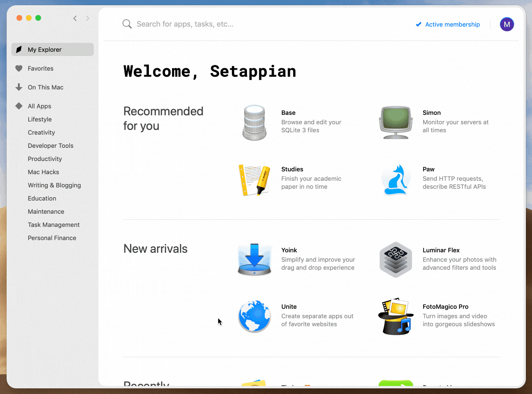Click the 'New arrivals' heading
Viewport: 532px width, 394px height.
click(156, 249)
